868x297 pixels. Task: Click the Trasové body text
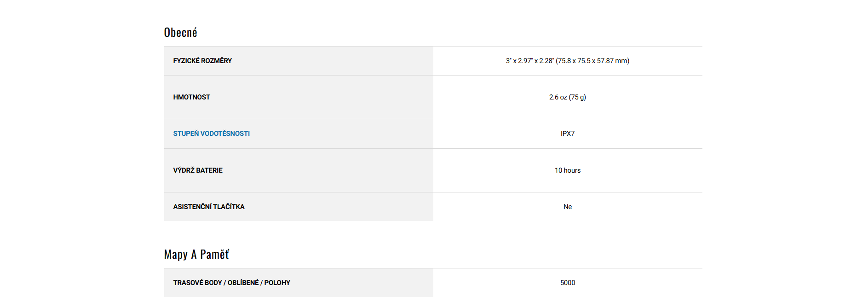coord(197,283)
